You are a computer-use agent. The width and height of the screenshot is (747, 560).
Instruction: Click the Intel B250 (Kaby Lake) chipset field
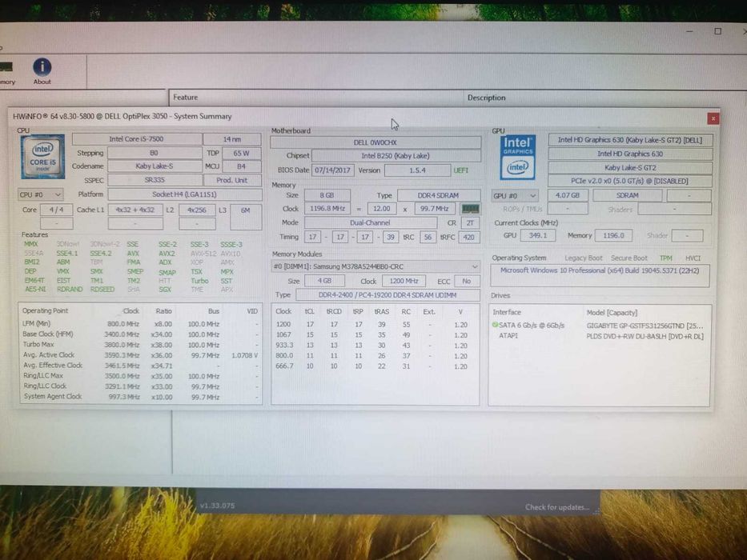(396, 156)
